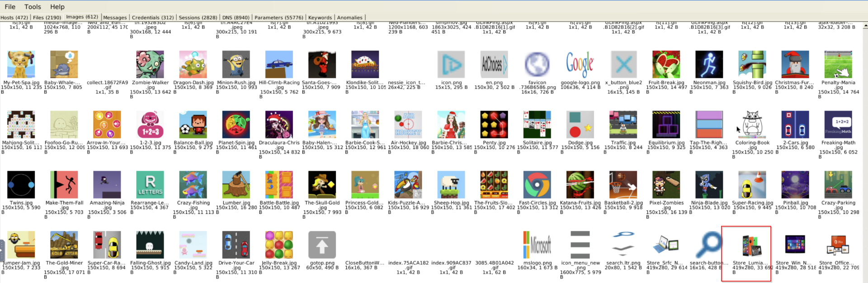Select the gotop.png up-arrow image
Screen dimensions: 868x283
point(322,245)
